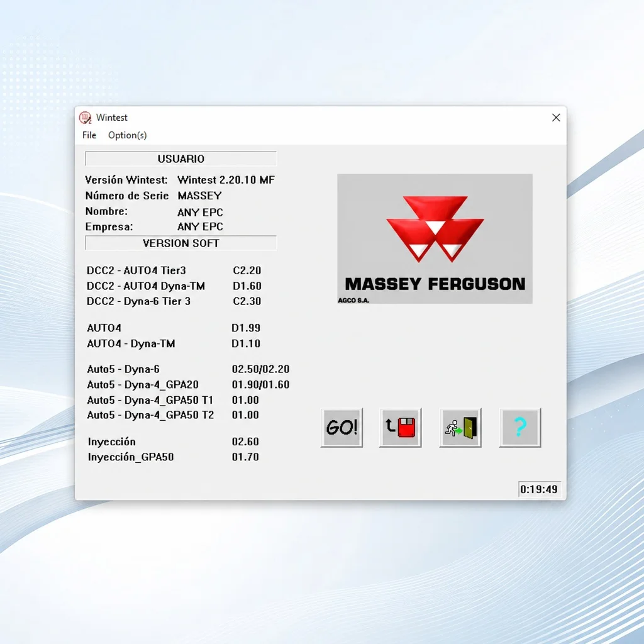
Task: Click the 'Inyección_GPA50' row label
Action: click(131, 457)
